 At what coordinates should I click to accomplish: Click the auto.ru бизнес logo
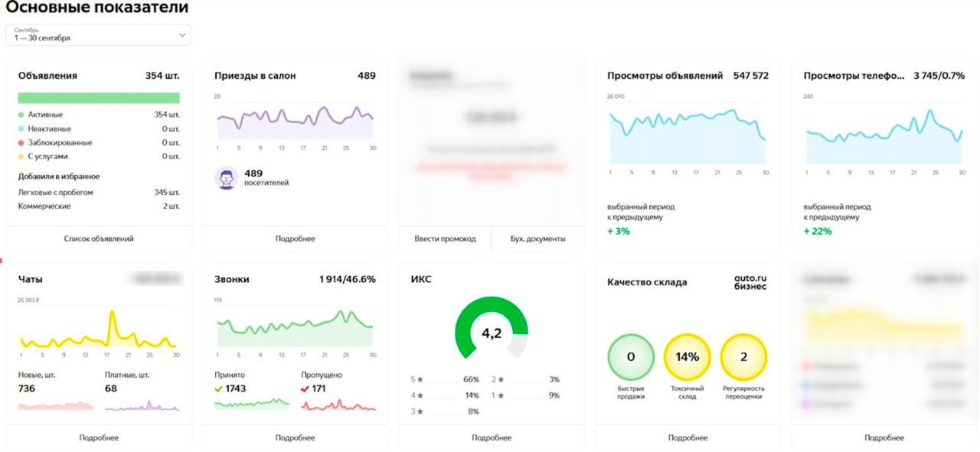(750, 282)
